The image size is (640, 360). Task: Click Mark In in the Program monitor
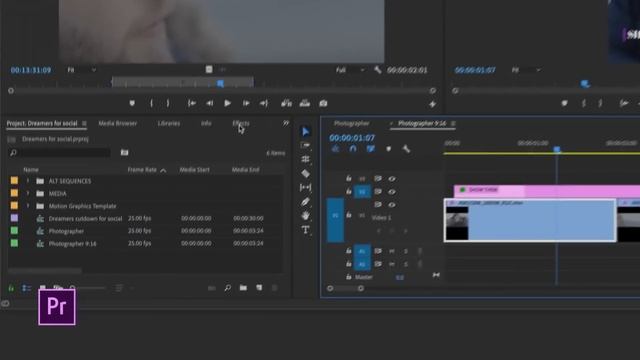click(584, 104)
